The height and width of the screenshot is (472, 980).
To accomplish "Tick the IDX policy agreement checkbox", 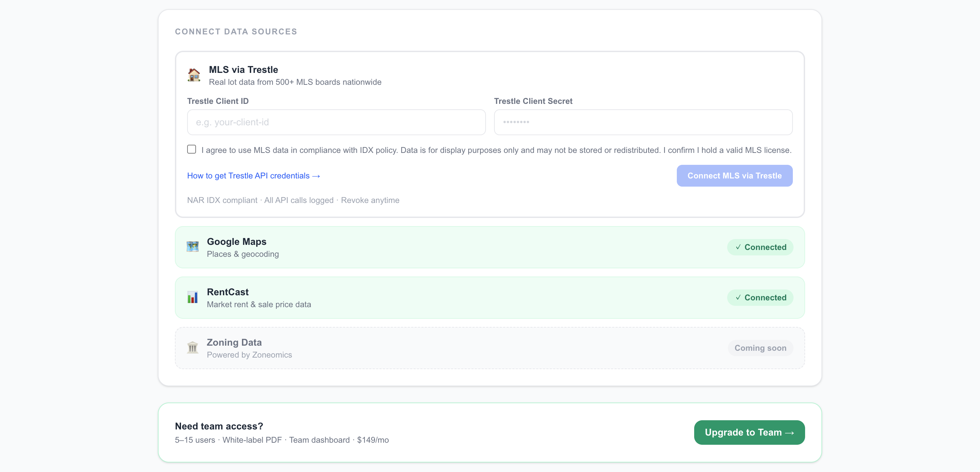I will [192, 149].
